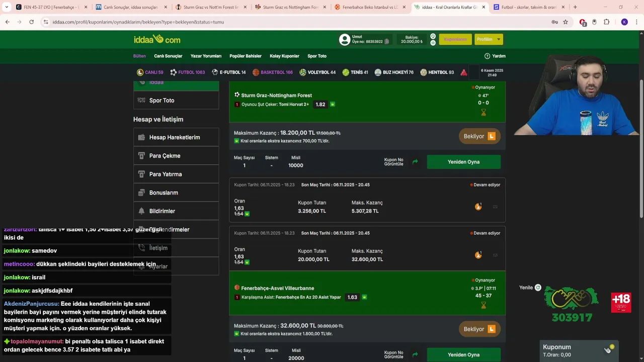The height and width of the screenshot is (362, 644).
Task: Click Bekliyor badge on Sturm Graz coupon
Action: pos(479,136)
